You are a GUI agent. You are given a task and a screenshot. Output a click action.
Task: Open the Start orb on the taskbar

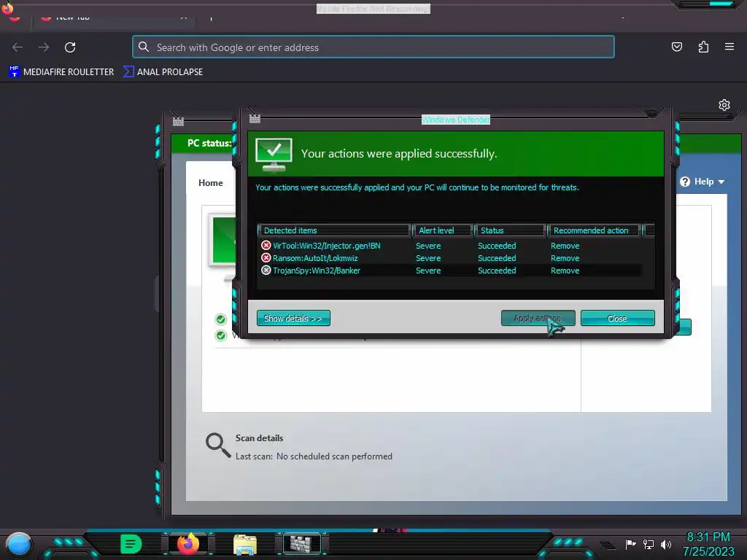click(x=18, y=544)
